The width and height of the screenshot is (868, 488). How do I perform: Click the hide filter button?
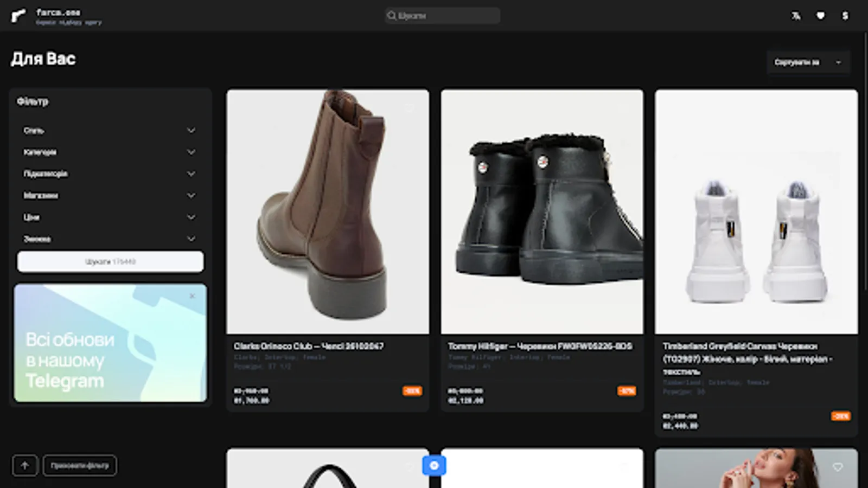[80, 465]
